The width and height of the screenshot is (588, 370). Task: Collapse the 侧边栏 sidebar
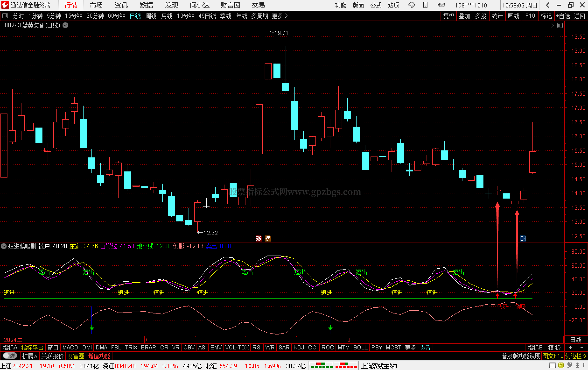pyautogui.click(x=576, y=356)
